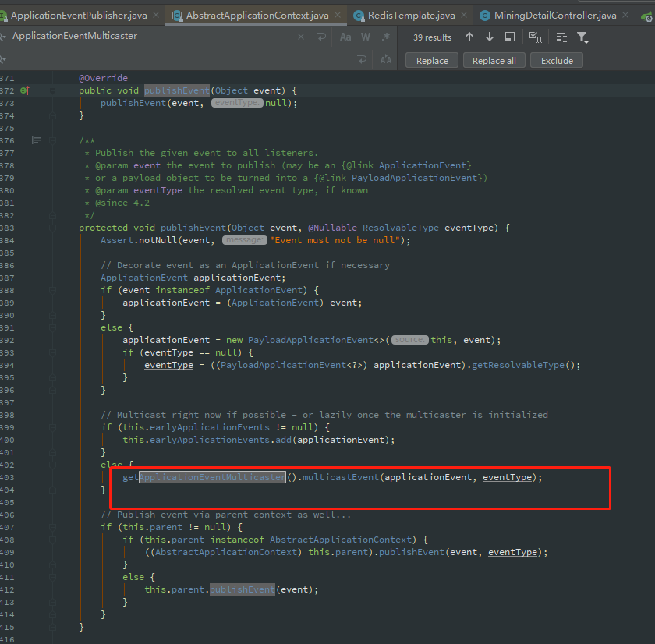The height and width of the screenshot is (644, 655).
Task: Click Assert on line 384
Action: [116, 240]
